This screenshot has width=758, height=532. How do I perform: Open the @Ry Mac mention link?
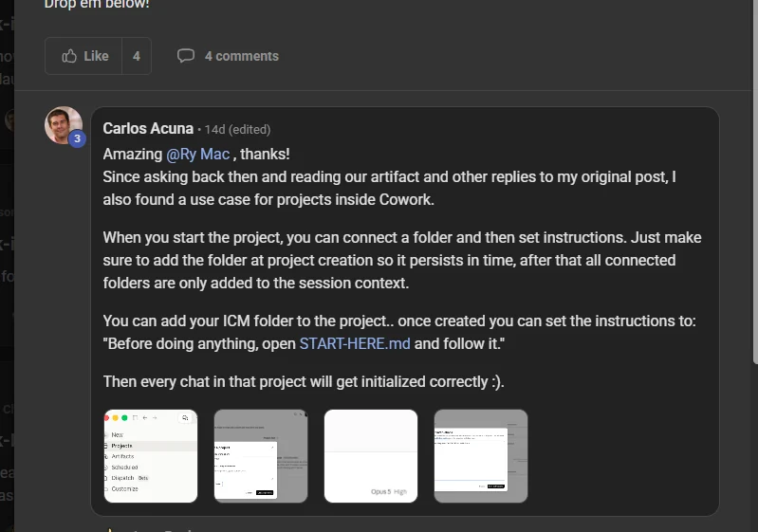[197, 155]
